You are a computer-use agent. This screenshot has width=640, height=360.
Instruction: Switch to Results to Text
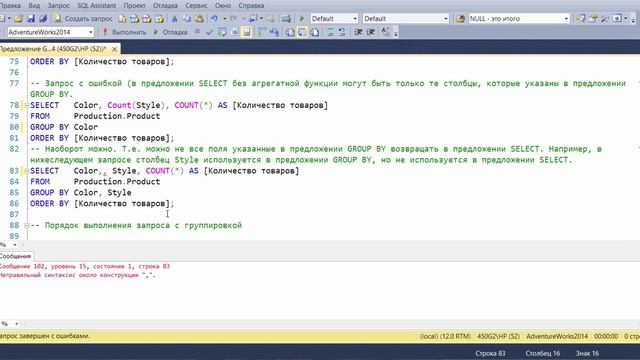290,32
